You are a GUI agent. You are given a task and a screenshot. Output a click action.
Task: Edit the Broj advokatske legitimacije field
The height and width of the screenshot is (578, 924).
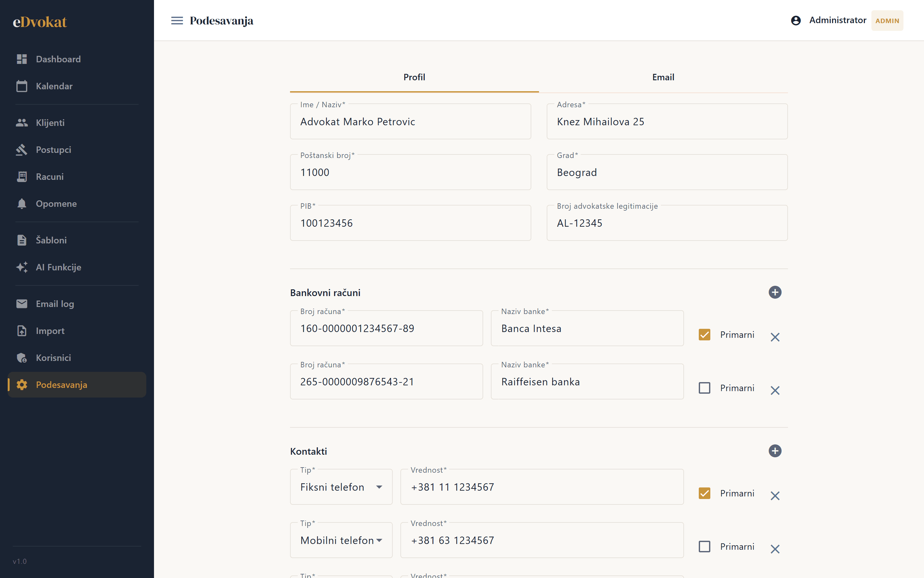(x=667, y=223)
